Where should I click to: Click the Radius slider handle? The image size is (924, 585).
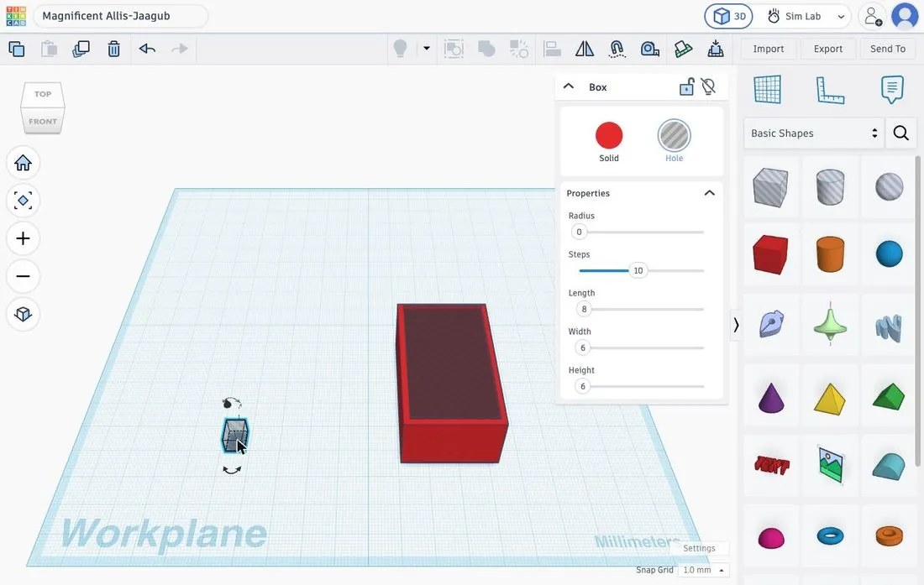click(x=580, y=232)
